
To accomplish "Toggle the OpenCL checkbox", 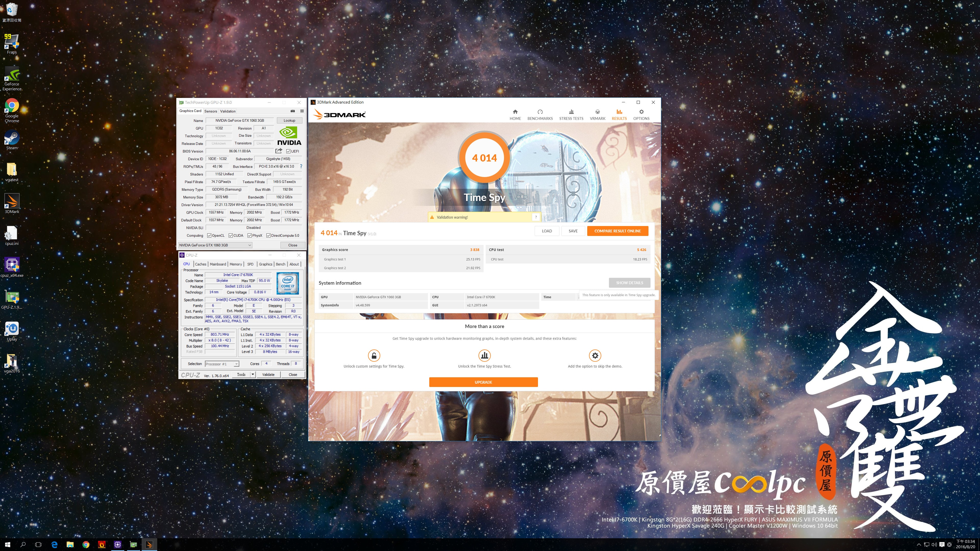I will (x=209, y=235).
